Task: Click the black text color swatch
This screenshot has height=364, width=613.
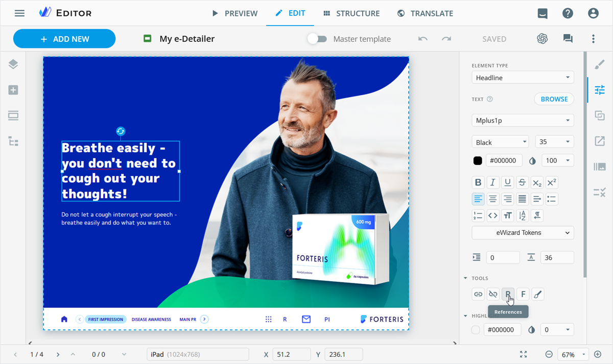Action: (x=478, y=161)
